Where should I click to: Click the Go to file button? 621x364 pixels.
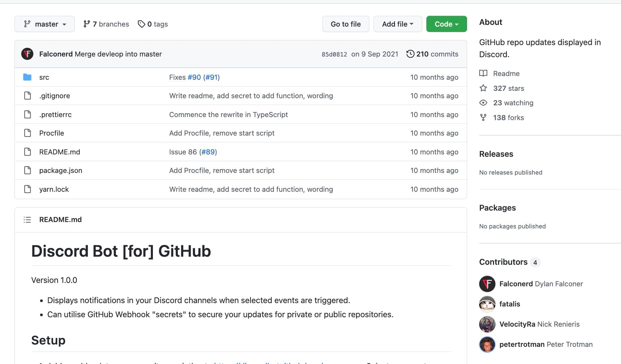coord(346,24)
